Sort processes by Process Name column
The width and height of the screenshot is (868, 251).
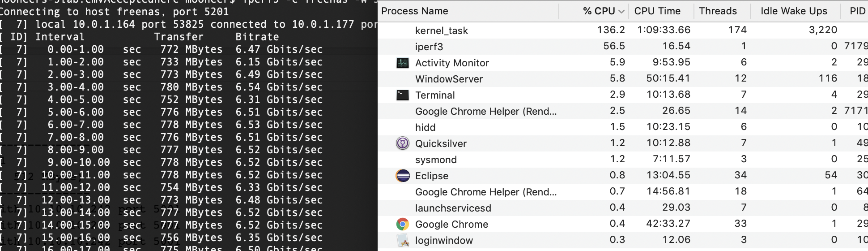414,11
